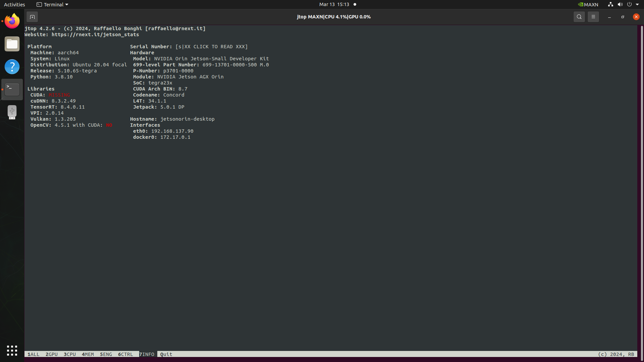Click the new tab icon in terminal header
Viewport: 644px width, 362px height.
coord(32,17)
